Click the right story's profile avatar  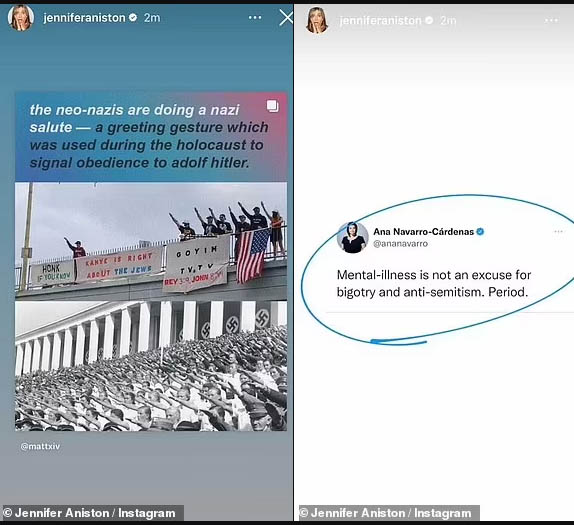pos(317,20)
